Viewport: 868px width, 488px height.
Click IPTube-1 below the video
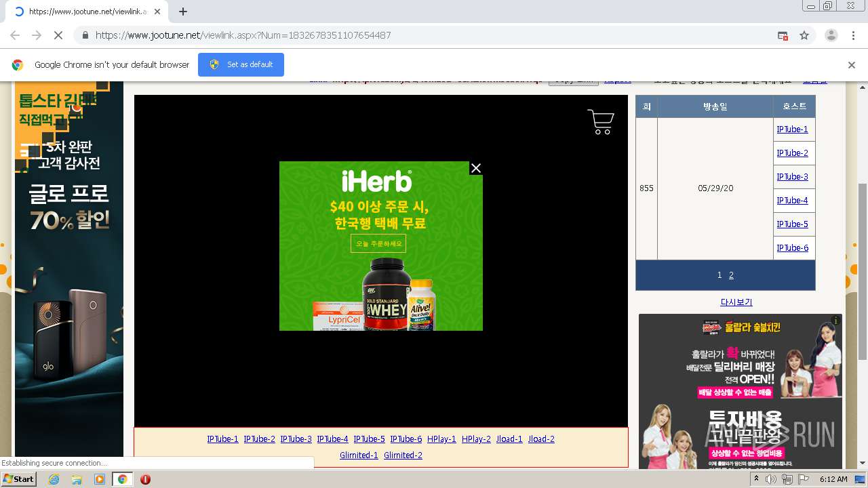(x=222, y=439)
